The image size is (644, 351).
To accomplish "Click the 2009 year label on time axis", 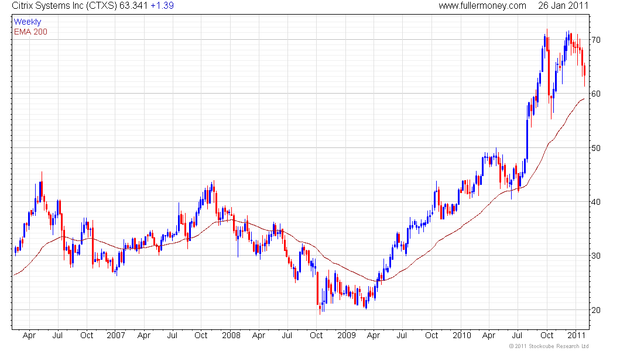I will click(346, 335).
